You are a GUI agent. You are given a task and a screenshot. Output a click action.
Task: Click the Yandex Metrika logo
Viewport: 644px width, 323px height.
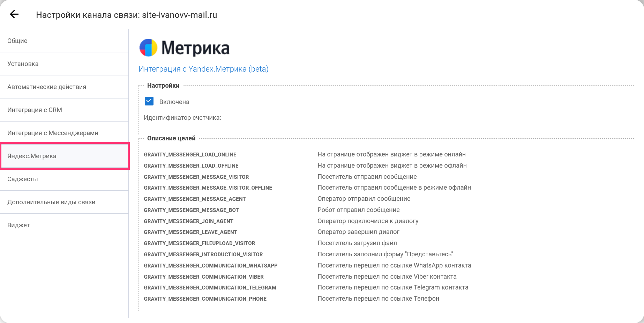tap(184, 48)
